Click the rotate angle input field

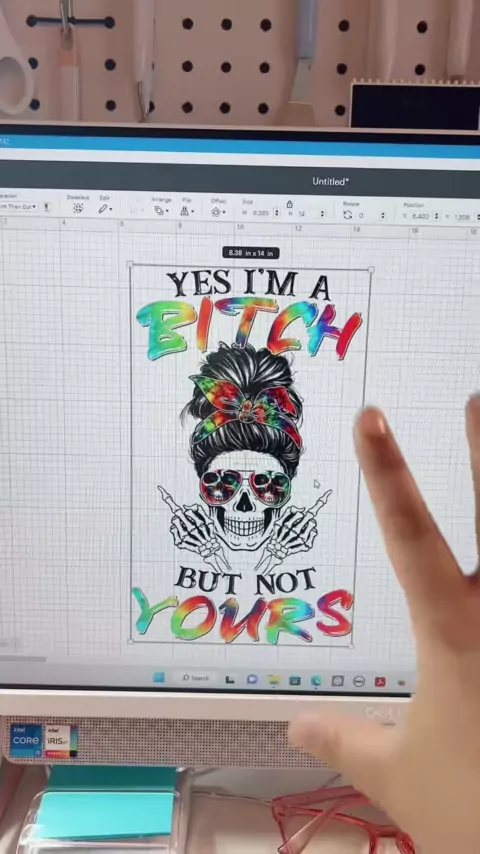pos(368,216)
